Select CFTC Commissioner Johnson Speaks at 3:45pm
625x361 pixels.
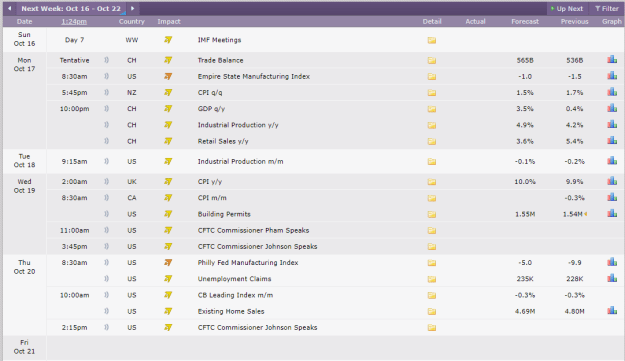click(x=257, y=247)
